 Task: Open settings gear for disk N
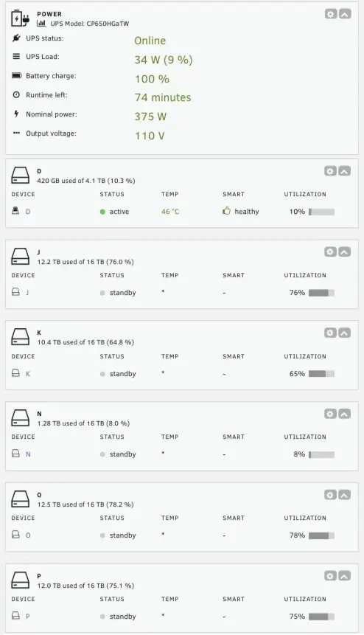tap(330, 414)
